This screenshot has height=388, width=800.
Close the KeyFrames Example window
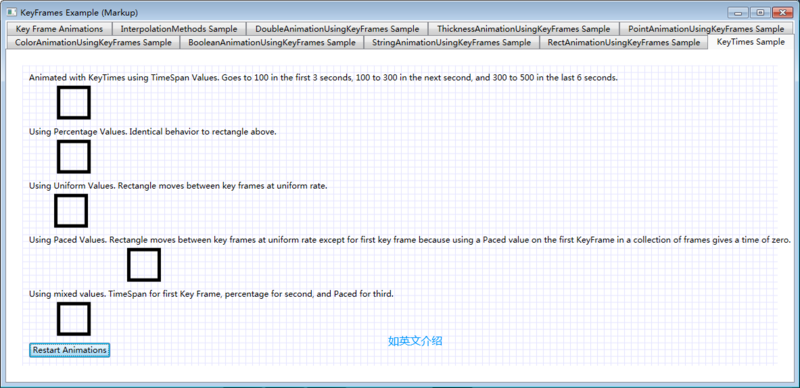click(782, 12)
